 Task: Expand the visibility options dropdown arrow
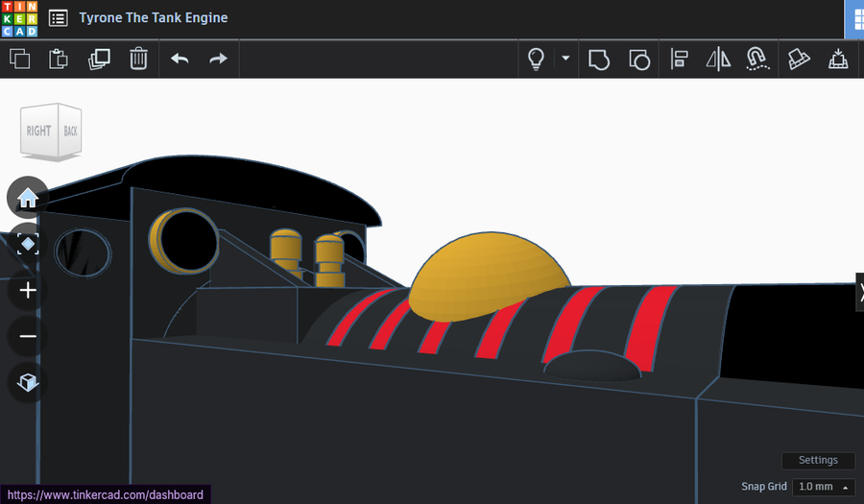click(565, 58)
